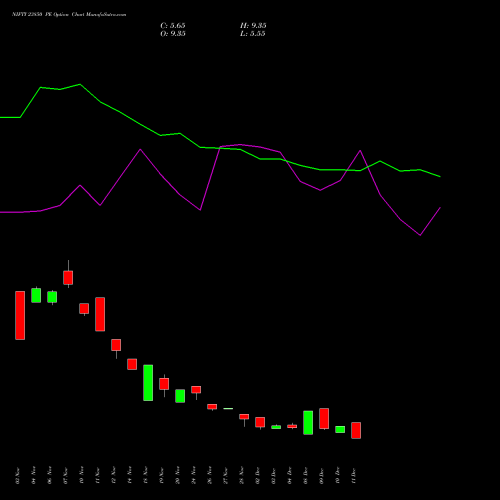The width and height of the screenshot is (500, 500).
Task: Click the tall red candle above 11 Nov
Action: pos(100,314)
